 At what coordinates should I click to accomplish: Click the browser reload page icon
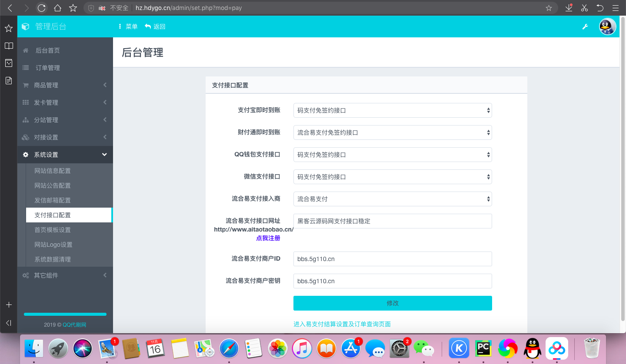pos(41,8)
